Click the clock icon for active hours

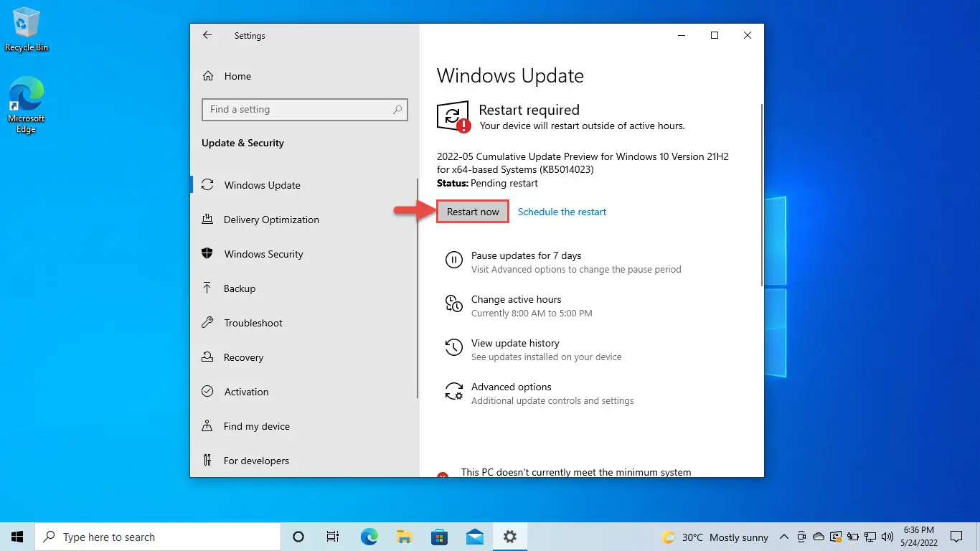point(453,303)
